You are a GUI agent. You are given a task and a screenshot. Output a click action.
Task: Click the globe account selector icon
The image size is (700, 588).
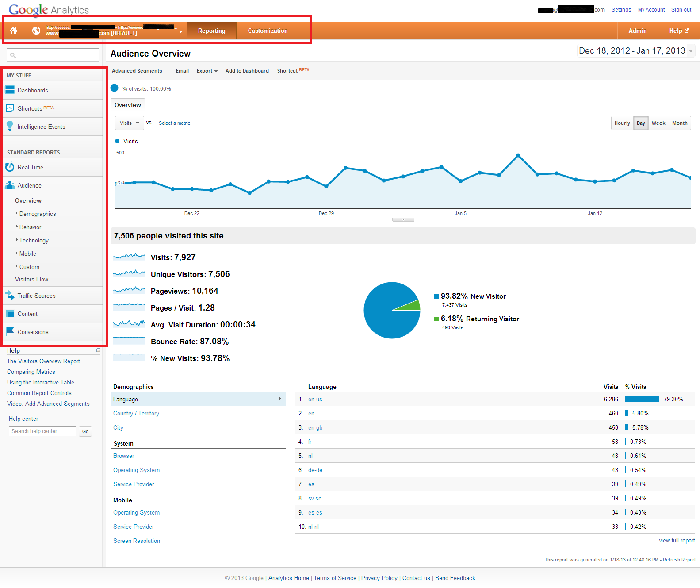pos(36,31)
